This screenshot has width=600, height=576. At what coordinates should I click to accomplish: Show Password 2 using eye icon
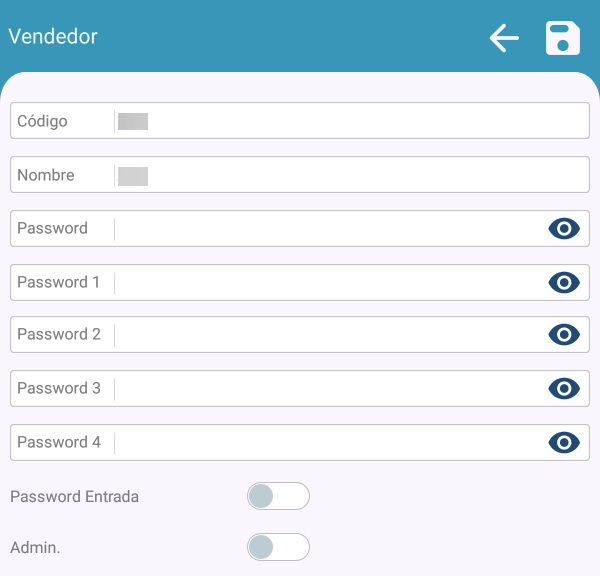pyautogui.click(x=564, y=335)
